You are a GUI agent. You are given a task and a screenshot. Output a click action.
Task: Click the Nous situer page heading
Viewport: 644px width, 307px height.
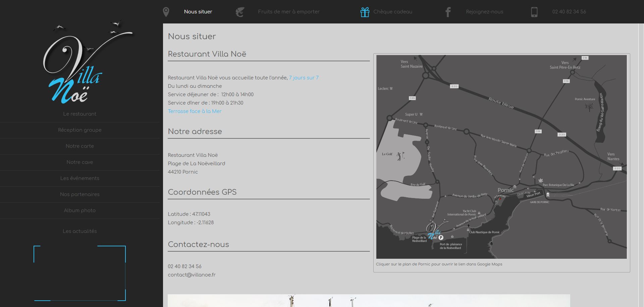point(192,36)
